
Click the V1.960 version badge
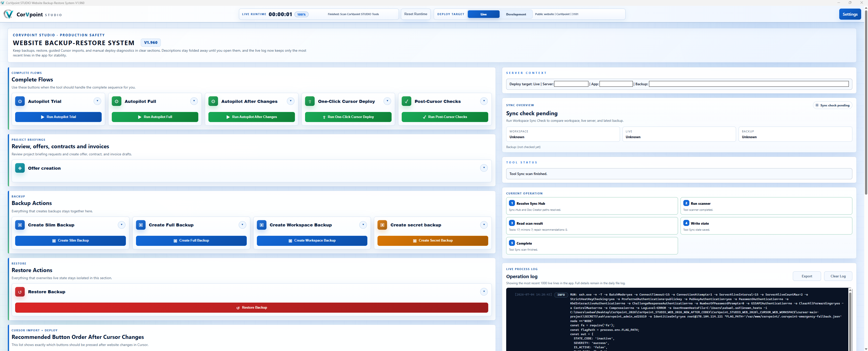[x=151, y=42]
